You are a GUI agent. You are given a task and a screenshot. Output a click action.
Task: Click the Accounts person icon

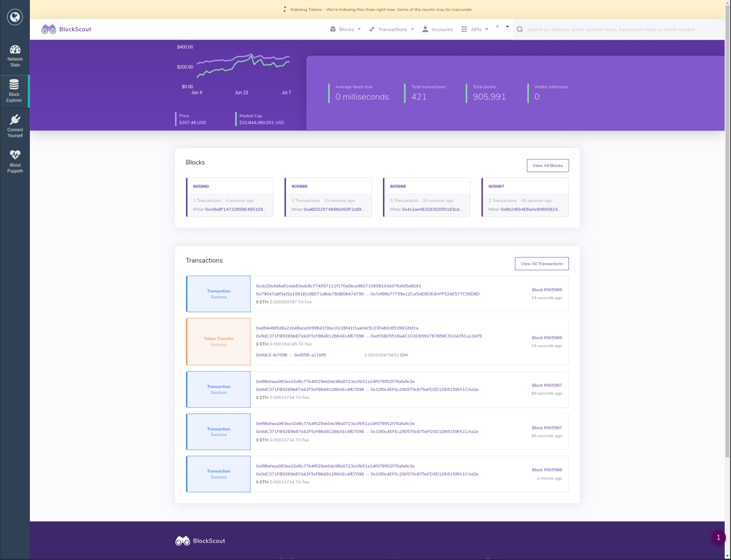[425, 29]
